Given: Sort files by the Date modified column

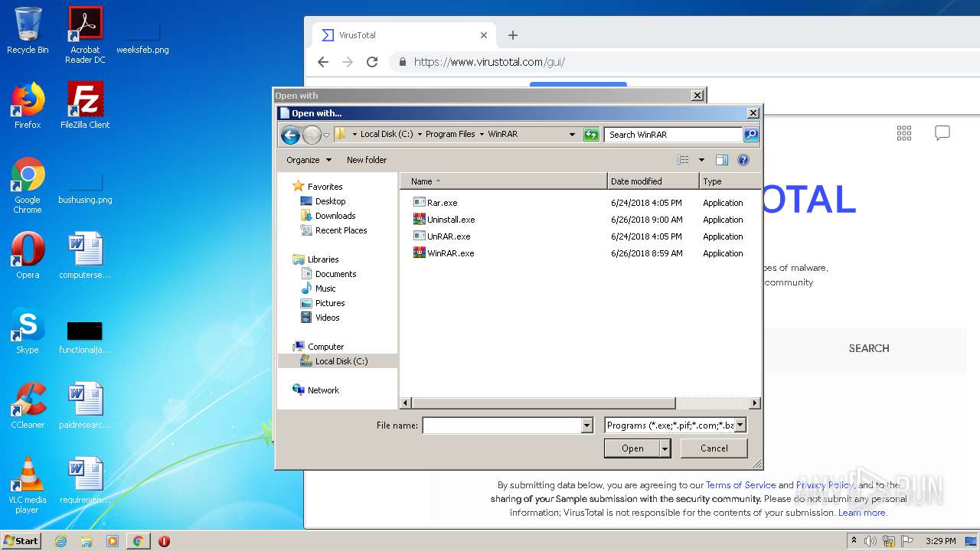Looking at the screenshot, I should point(653,181).
